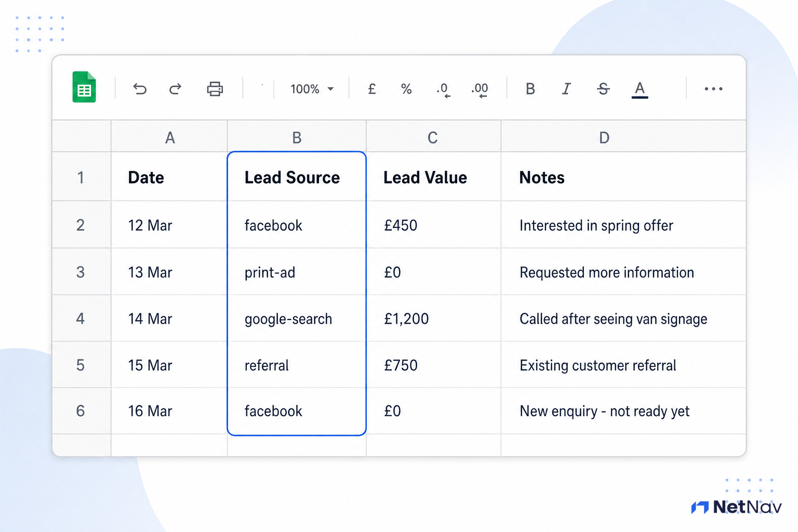Select row 2 header
The width and height of the screenshot is (798, 532).
82,224
